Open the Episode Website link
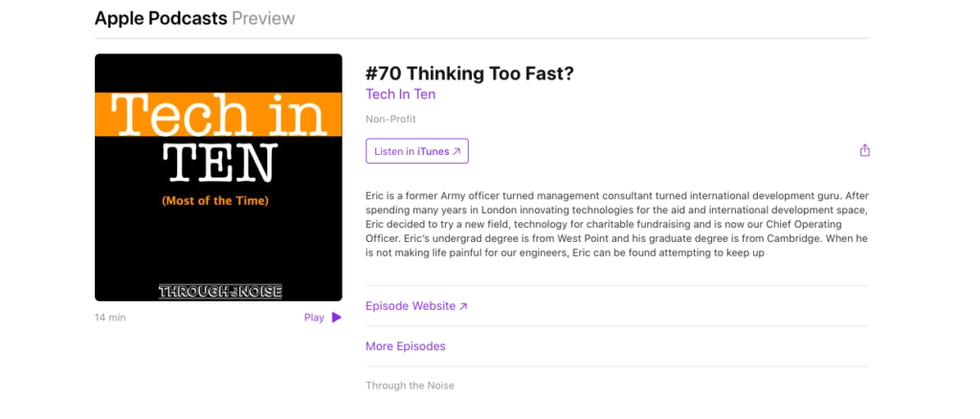The image size is (980, 419). pos(416,306)
